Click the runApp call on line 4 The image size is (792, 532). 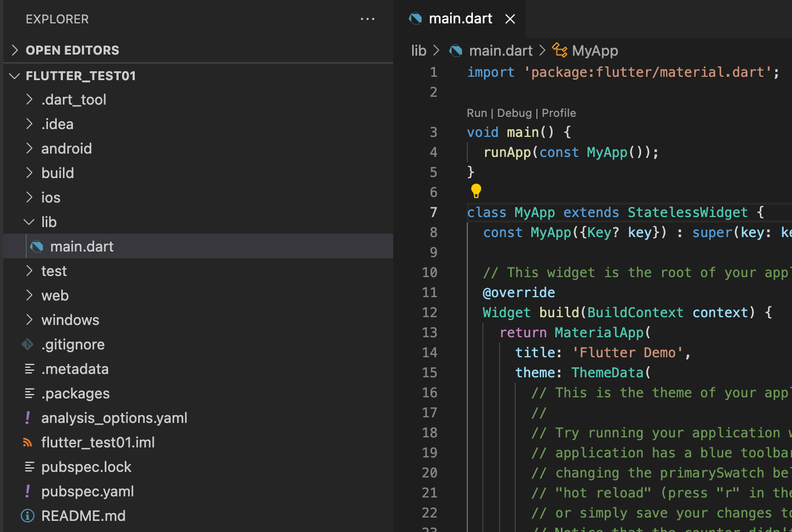coord(507,152)
